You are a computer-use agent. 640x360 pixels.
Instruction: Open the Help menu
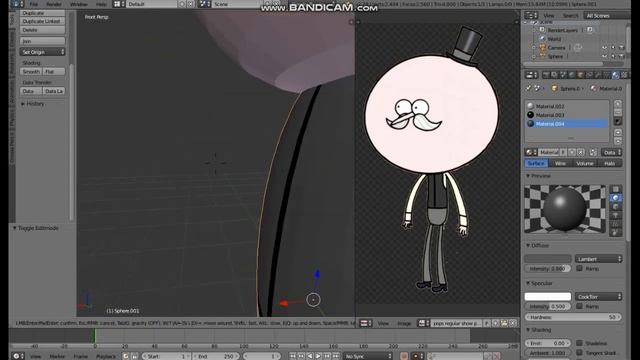(101, 4)
